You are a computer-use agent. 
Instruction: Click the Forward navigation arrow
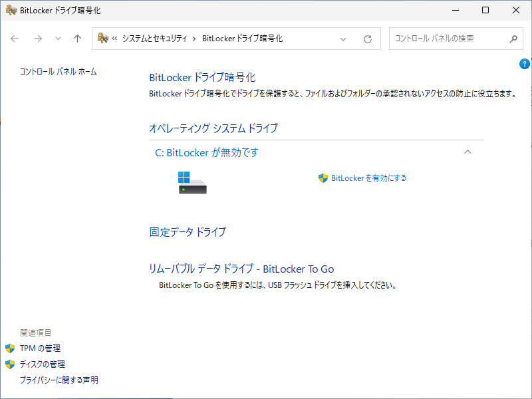coord(38,39)
